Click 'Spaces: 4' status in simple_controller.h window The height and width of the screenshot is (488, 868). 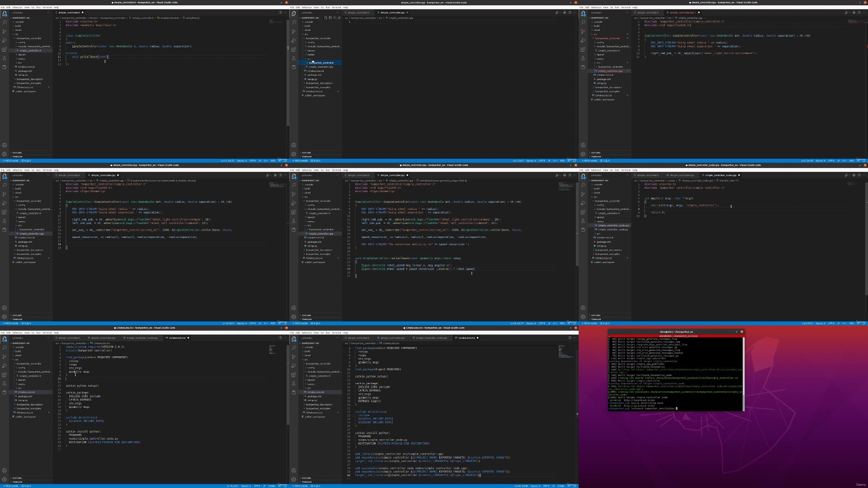tap(242, 161)
